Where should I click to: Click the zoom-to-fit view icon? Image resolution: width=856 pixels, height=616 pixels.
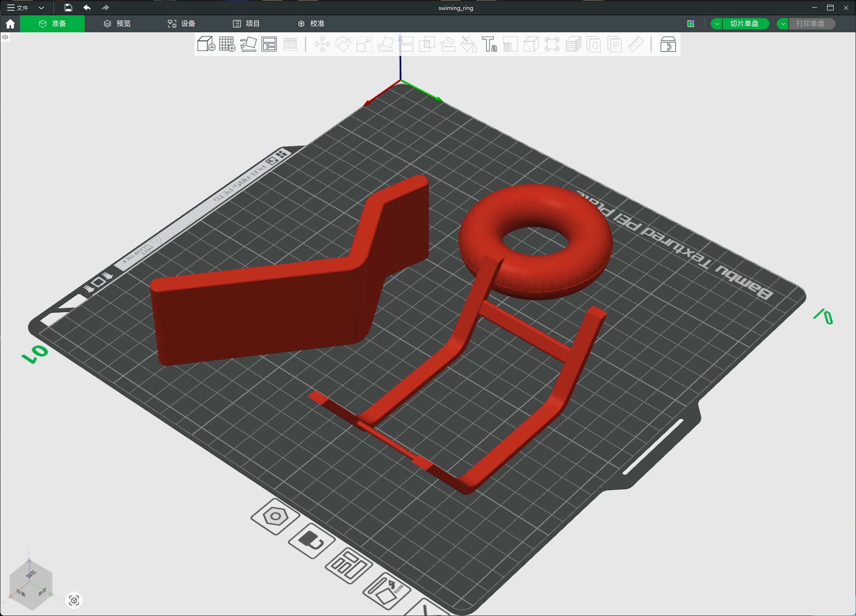tap(74, 600)
